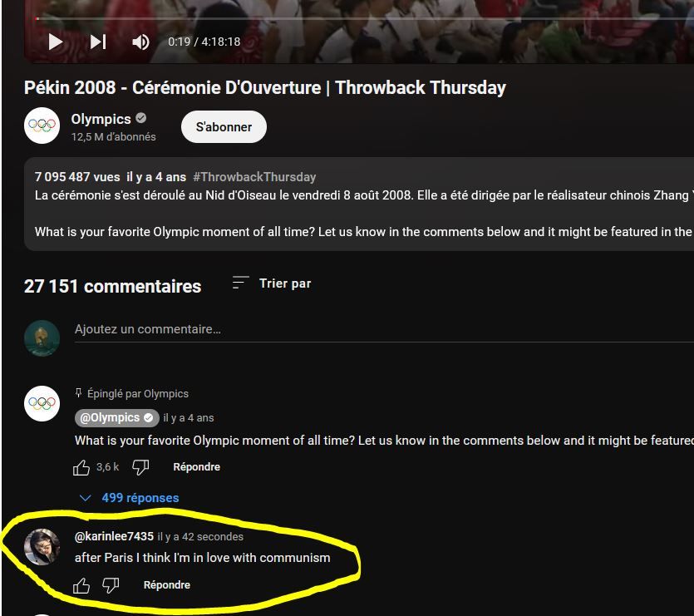Open the Trier par sort menu
This screenshot has width=694, height=616.
pos(272,283)
